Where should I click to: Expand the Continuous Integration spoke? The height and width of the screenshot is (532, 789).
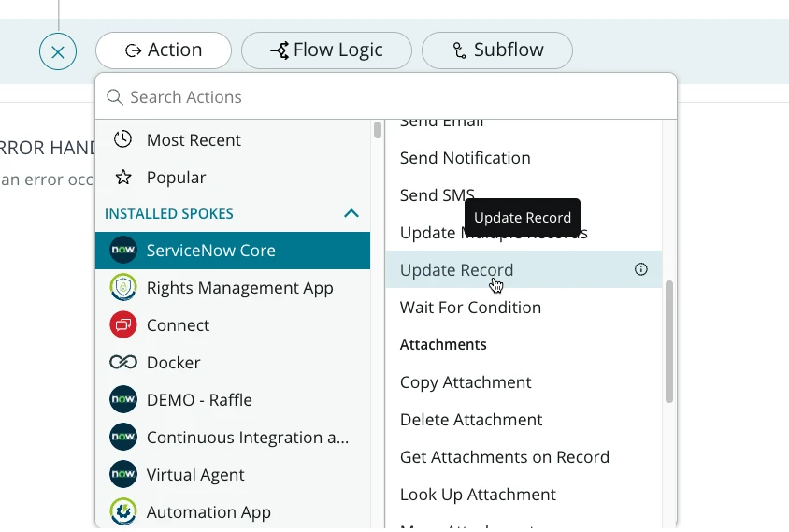pyautogui.click(x=247, y=438)
